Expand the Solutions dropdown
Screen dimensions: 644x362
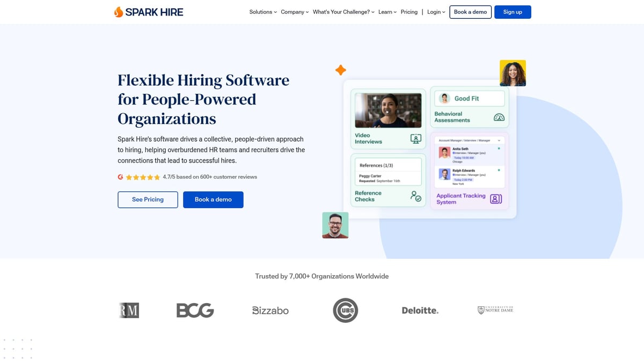click(x=262, y=11)
